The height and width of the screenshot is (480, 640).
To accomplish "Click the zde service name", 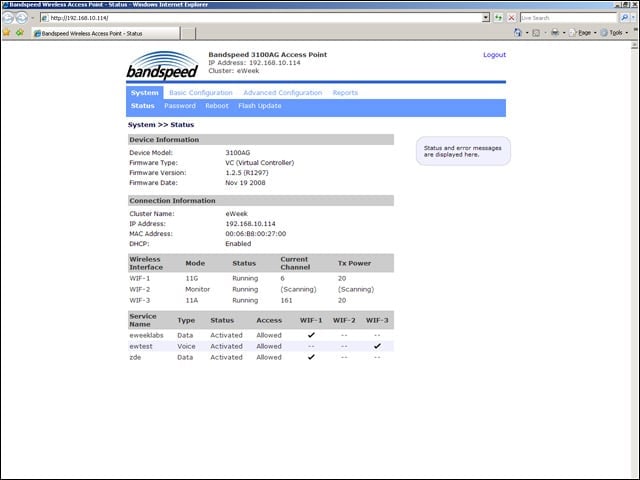I will point(135,357).
